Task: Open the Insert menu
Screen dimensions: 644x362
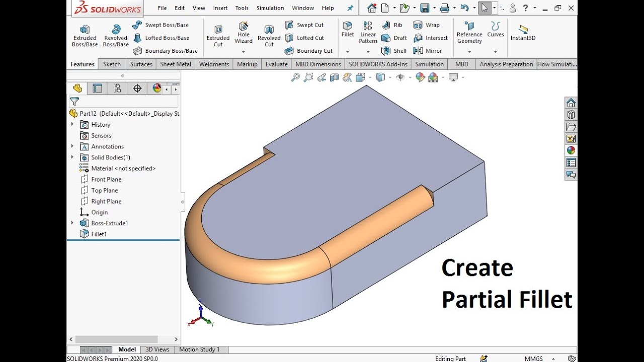Action: coord(220,8)
